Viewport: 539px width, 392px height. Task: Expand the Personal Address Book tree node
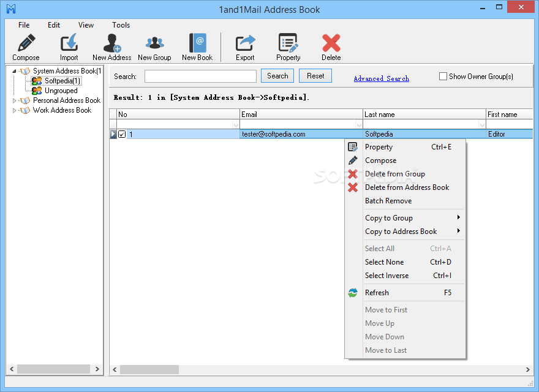14,100
